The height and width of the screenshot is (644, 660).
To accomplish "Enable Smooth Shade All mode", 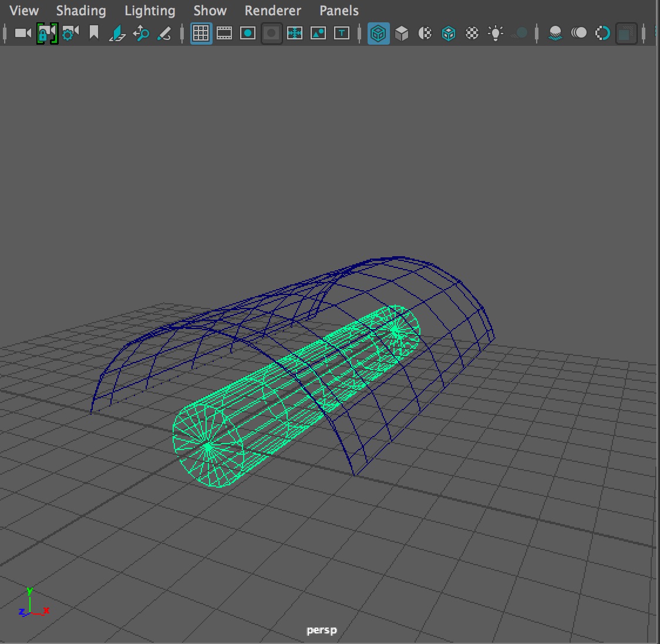I will click(x=402, y=33).
